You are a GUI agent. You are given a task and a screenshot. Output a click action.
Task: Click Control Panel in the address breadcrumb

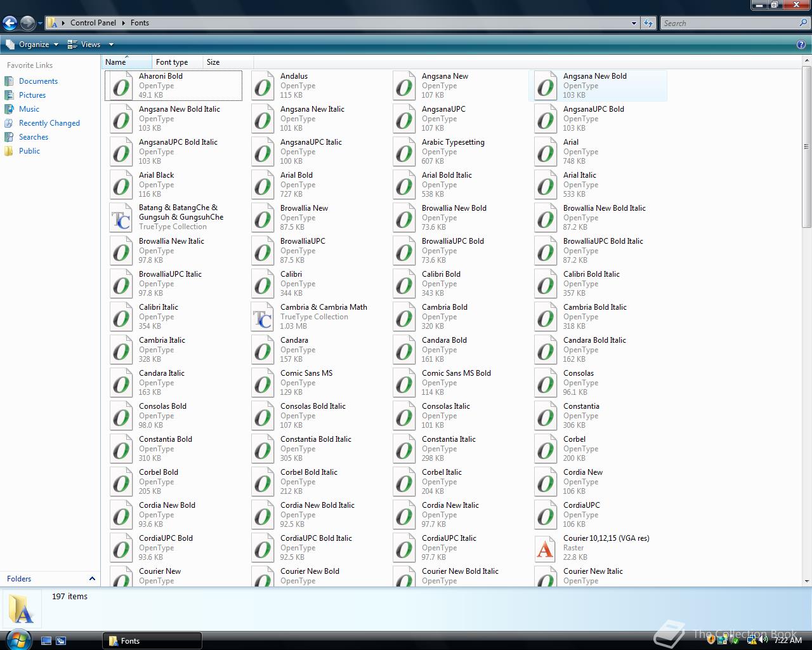point(93,23)
